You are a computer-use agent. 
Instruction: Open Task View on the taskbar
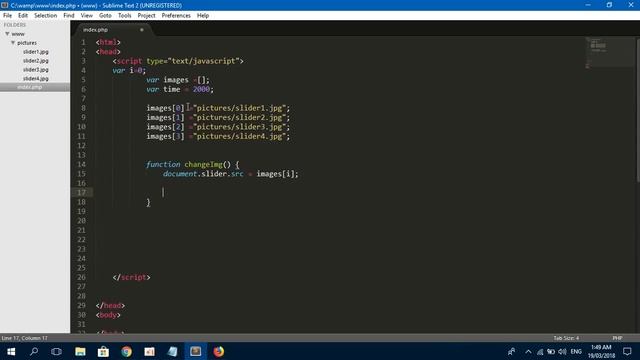point(56,351)
